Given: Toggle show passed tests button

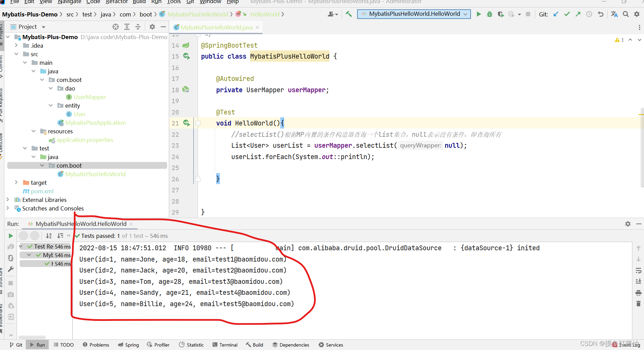Looking at the screenshot, I should tap(23, 236).
